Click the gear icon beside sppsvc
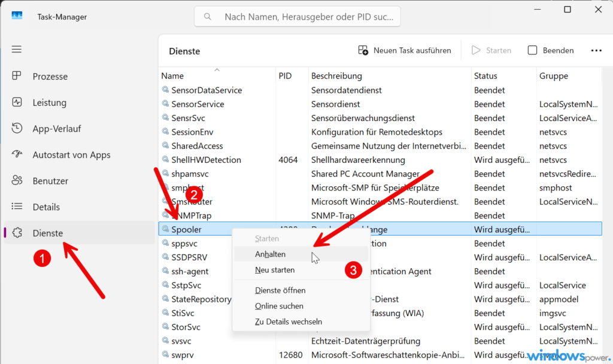 coord(165,243)
